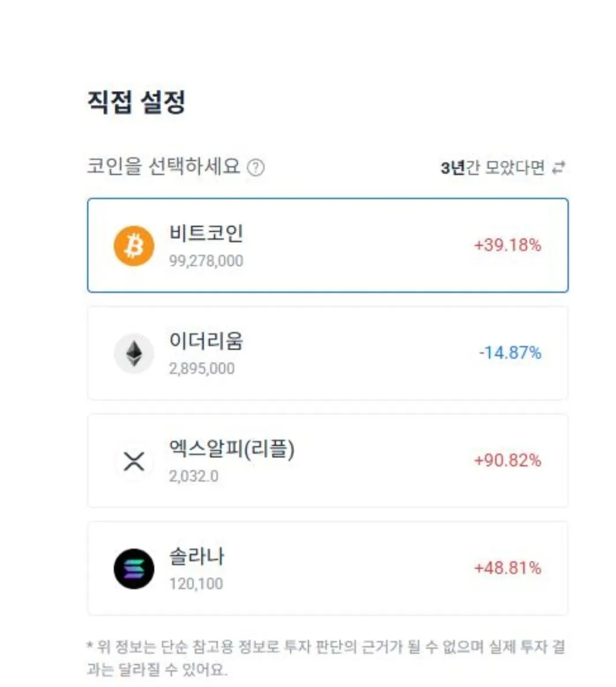
Task: Click the 직접 설정 heading
Action: (136, 102)
